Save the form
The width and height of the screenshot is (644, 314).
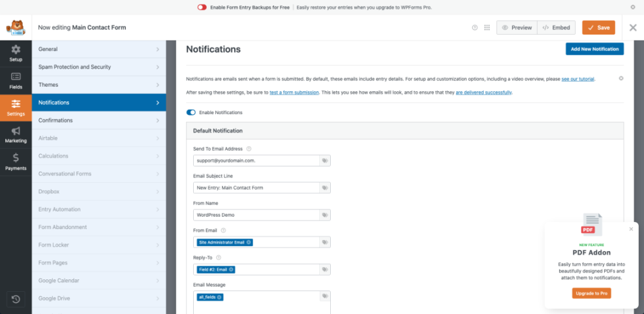(598, 27)
